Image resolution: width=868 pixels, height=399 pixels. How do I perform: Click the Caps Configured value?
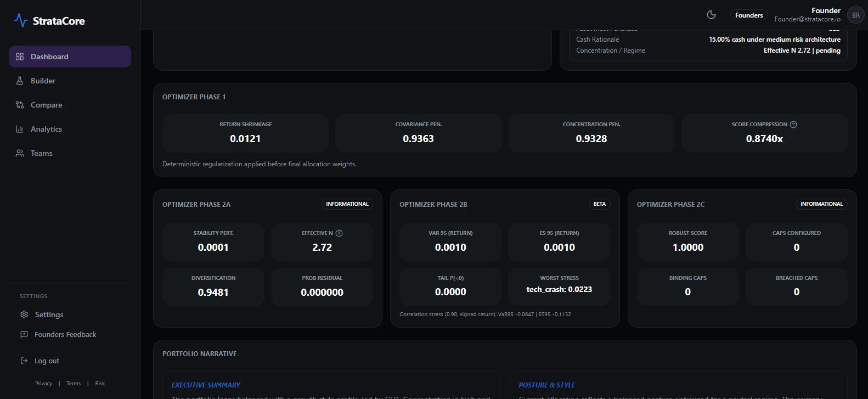pyautogui.click(x=797, y=248)
